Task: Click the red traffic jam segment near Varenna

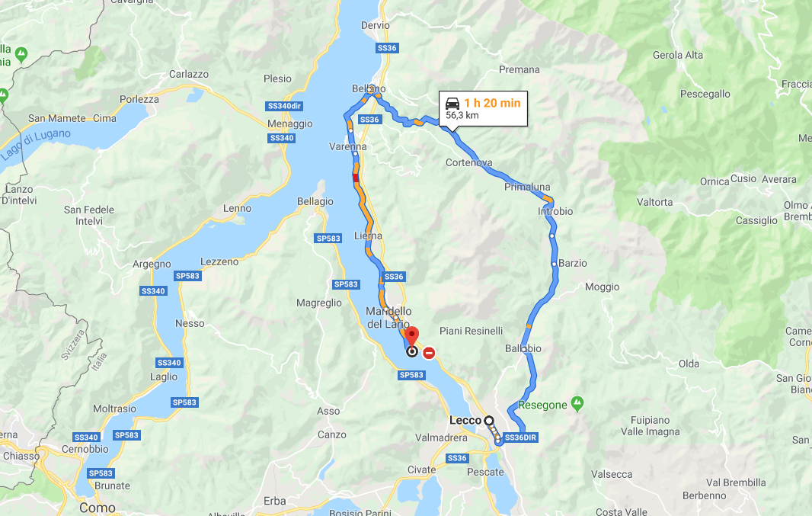Action: pos(356,178)
